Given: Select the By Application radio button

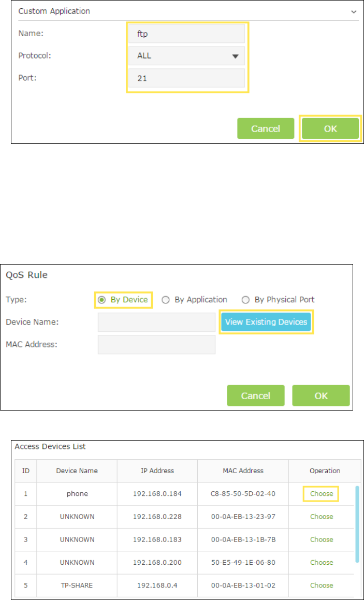Looking at the screenshot, I should 165,300.
